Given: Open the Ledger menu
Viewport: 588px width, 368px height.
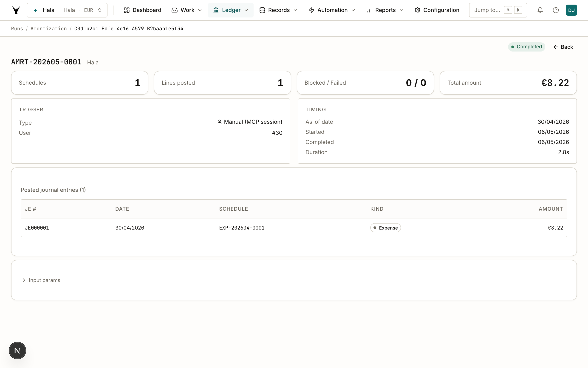Looking at the screenshot, I should coord(231,10).
